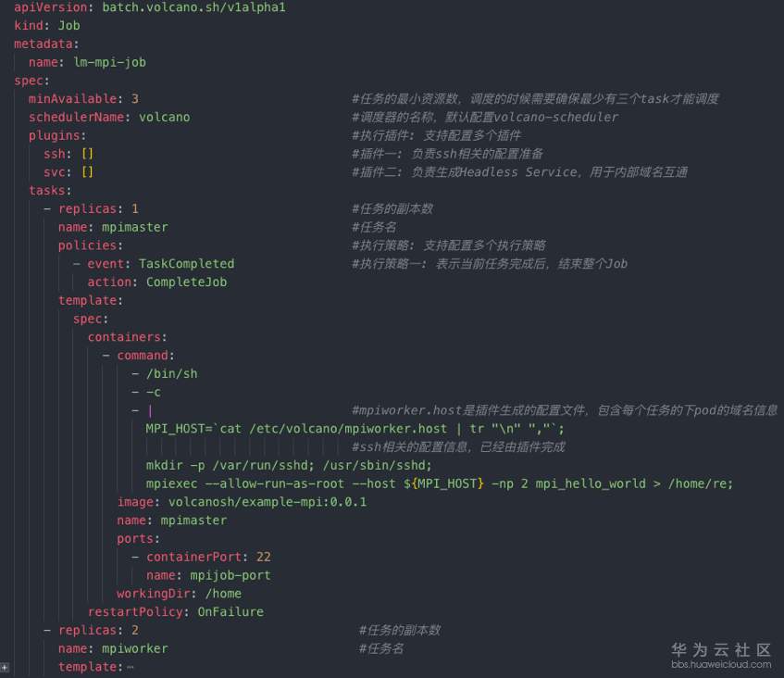
Task: Click the minAvailable value 3
Action: coord(135,99)
